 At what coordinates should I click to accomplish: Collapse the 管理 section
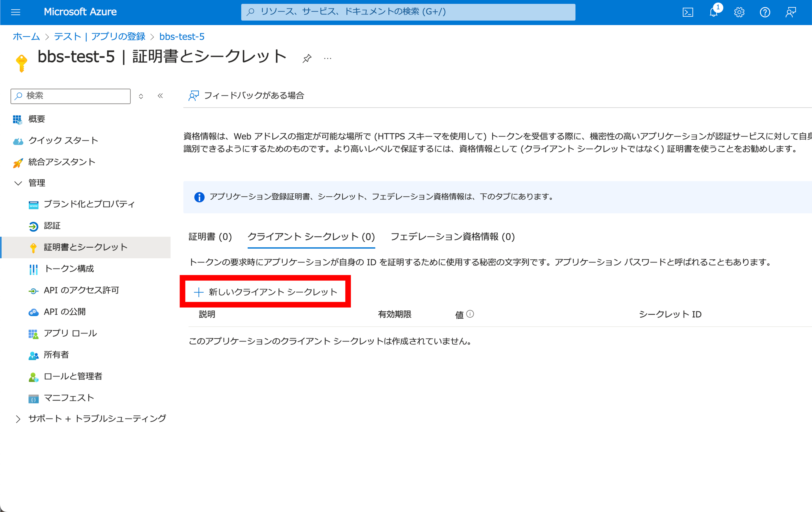pyautogui.click(x=18, y=183)
